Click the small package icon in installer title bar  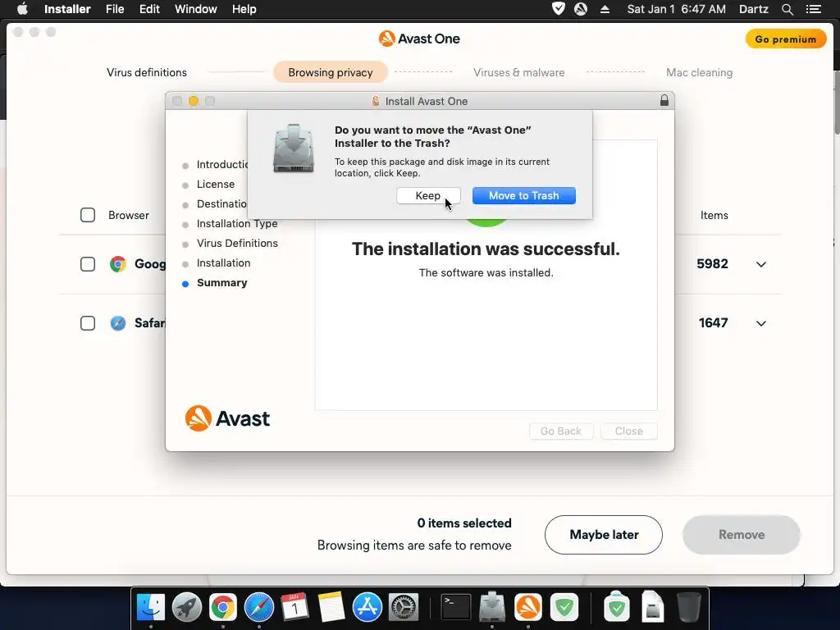pos(376,101)
